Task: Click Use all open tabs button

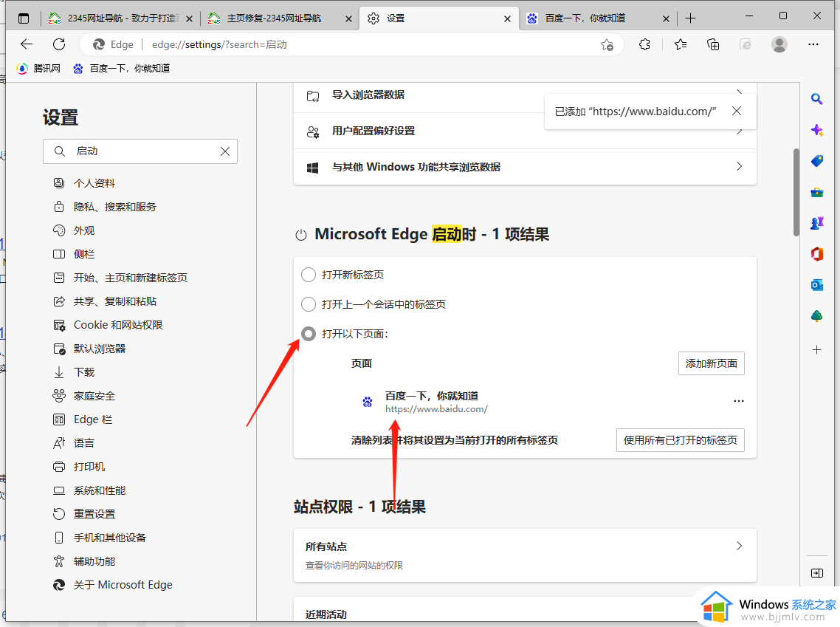Action: 680,440
